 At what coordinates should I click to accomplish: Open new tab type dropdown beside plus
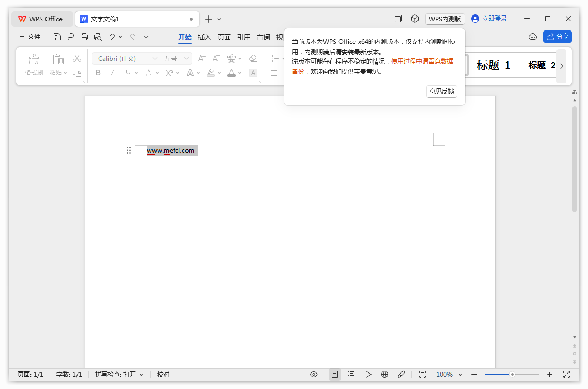coord(219,19)
